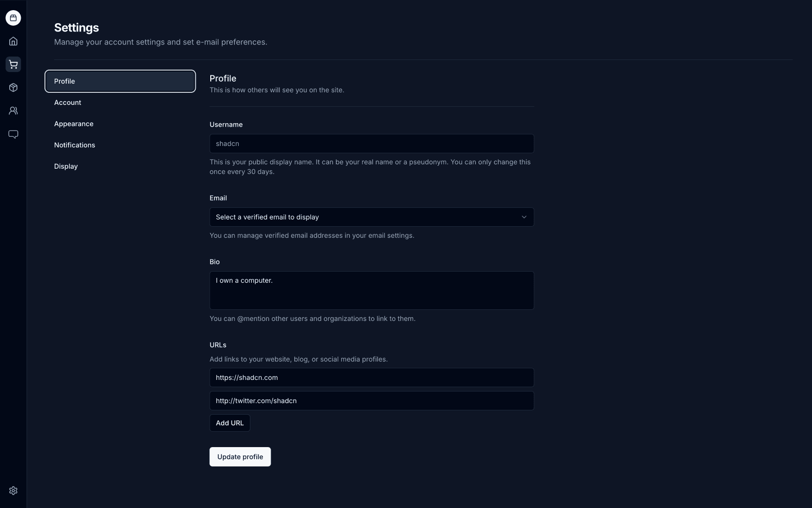Open the Notifications settings section

pos(74,145)
